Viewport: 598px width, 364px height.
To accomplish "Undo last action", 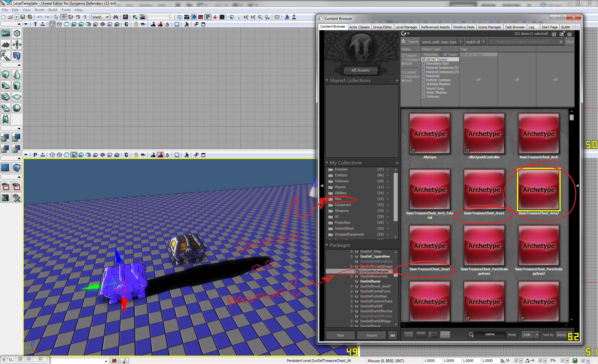I will (x=40, y=17).
